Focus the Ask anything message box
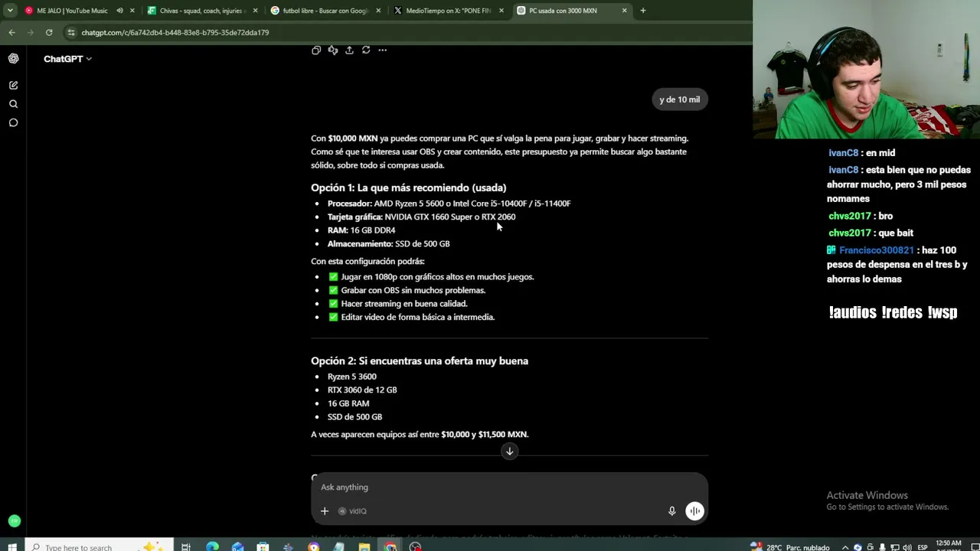 [x=509, y=487]
